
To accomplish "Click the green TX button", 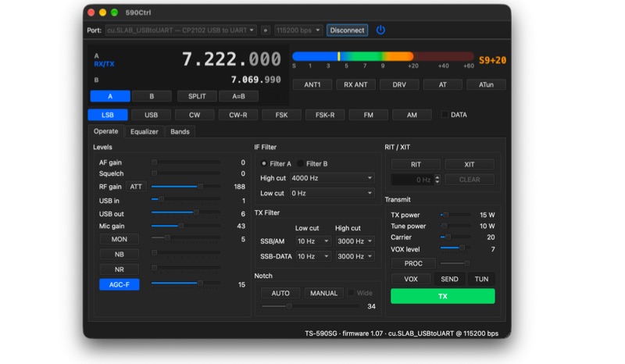I will pyautogui.click(x=443, y=296).
